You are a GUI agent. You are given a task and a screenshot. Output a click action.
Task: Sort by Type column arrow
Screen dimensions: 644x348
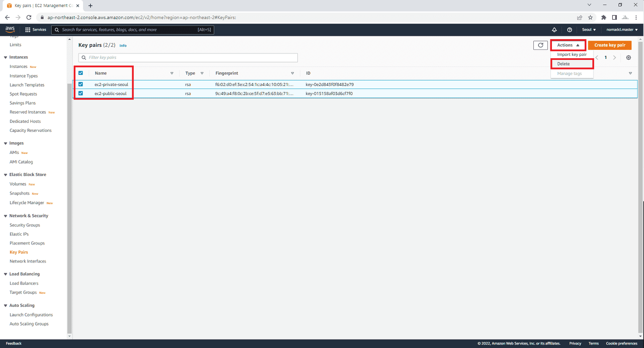(202, 73)
